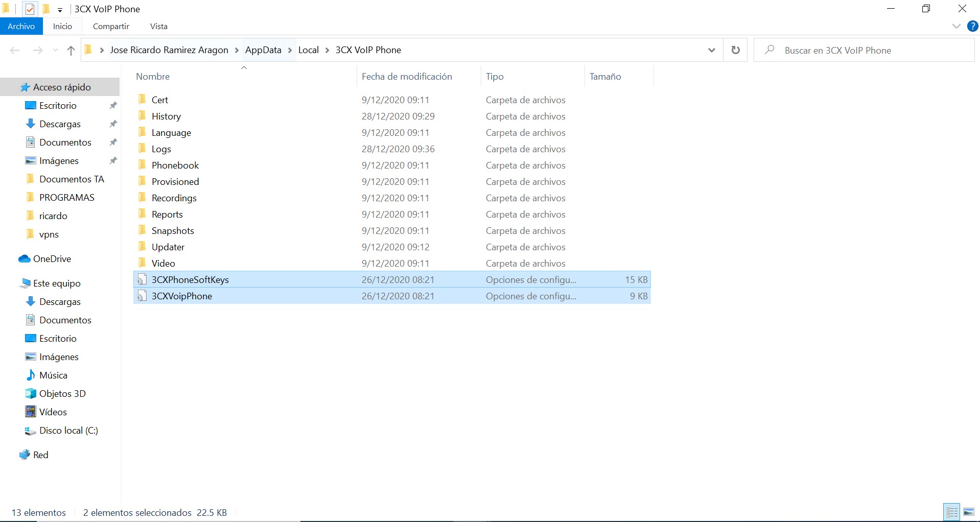Image resolution: width=980 pixels, height=522 pixels.
Task: Select the Snapshots folder
Action: click(x=392, y=230)
